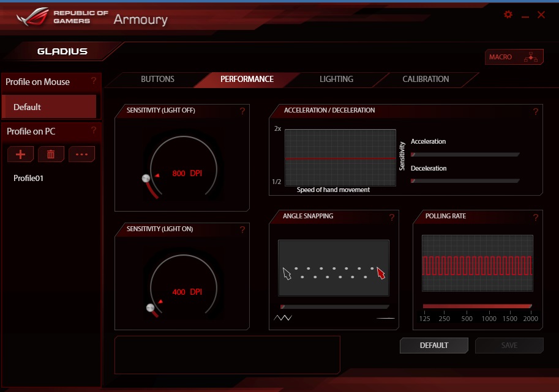The width and height of the screenshot is (559, 392).
Task: Click the polling rate slider bar
Action: click(478, 306)
